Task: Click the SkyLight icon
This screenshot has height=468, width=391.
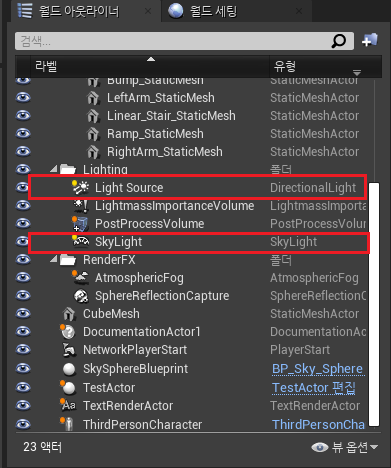Action: (x=81, y=241)
